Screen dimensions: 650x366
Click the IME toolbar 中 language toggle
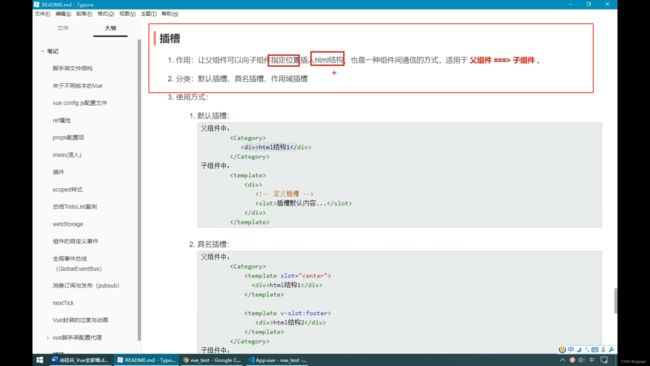[571, 349]
